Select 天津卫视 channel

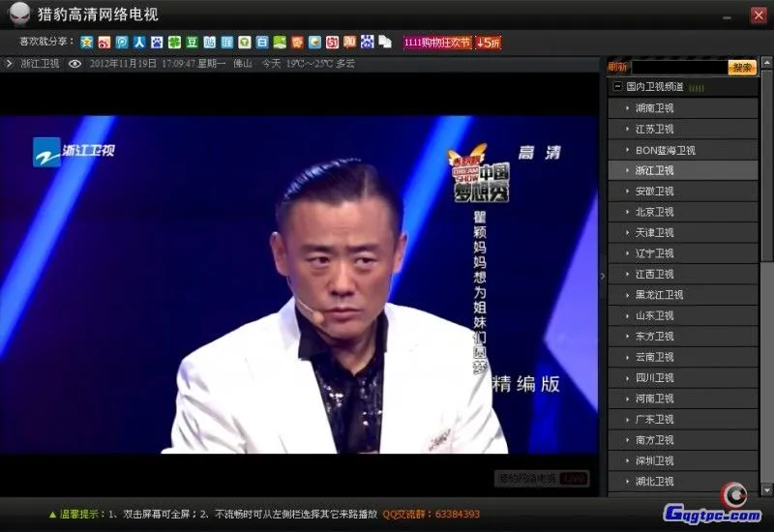[683, 232]
